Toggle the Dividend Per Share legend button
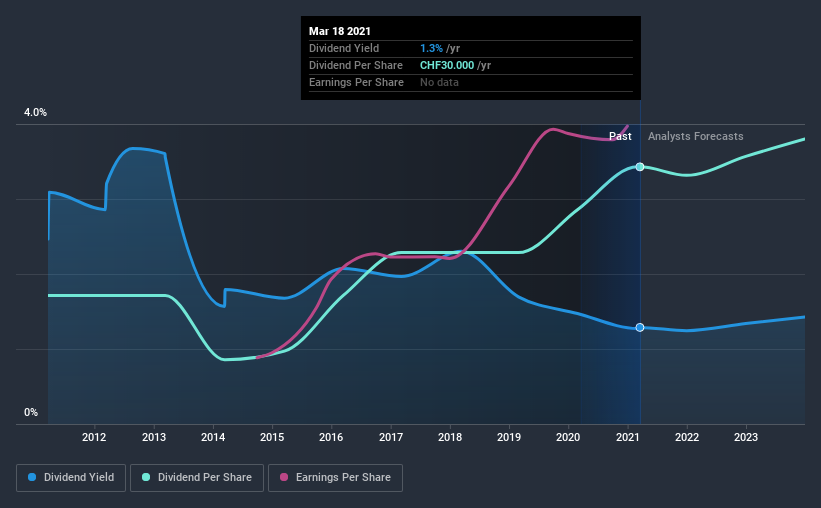The width and height of the screenshot is (821, 508). (x=197, y=478)
